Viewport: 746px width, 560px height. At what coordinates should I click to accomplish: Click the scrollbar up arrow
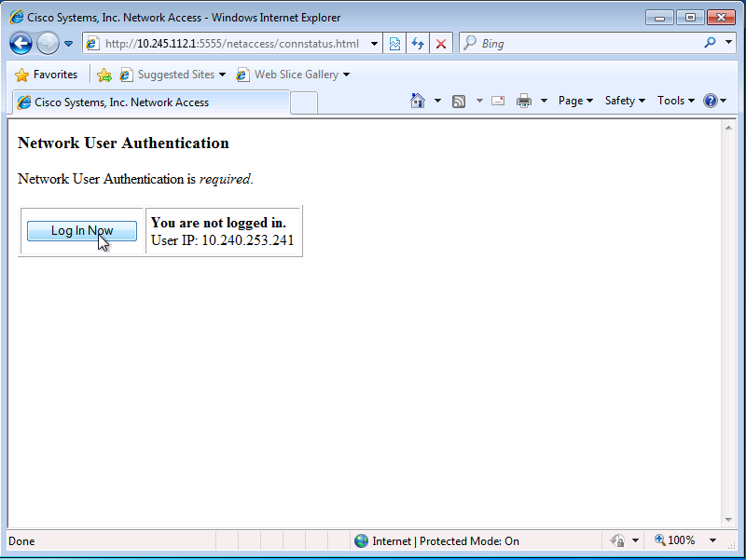click(728, 128)
